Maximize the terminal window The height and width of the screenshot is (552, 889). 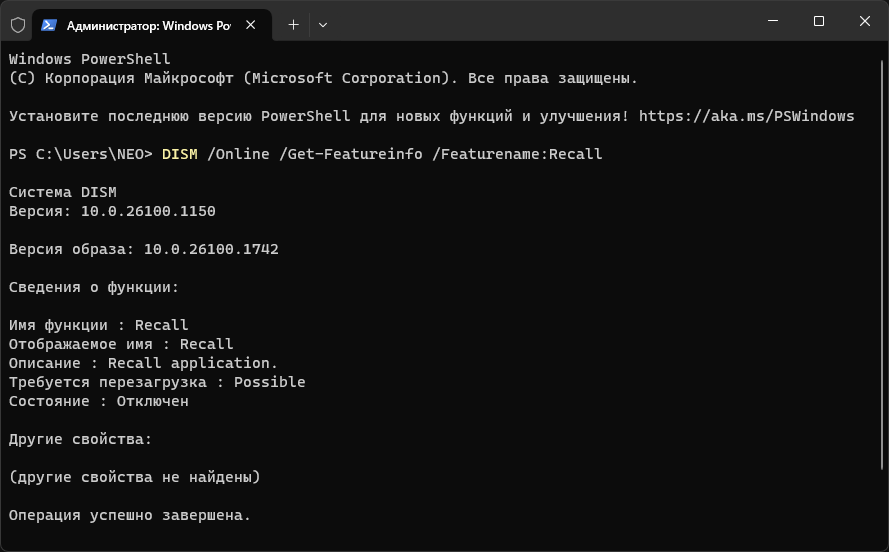pos(819,21)
